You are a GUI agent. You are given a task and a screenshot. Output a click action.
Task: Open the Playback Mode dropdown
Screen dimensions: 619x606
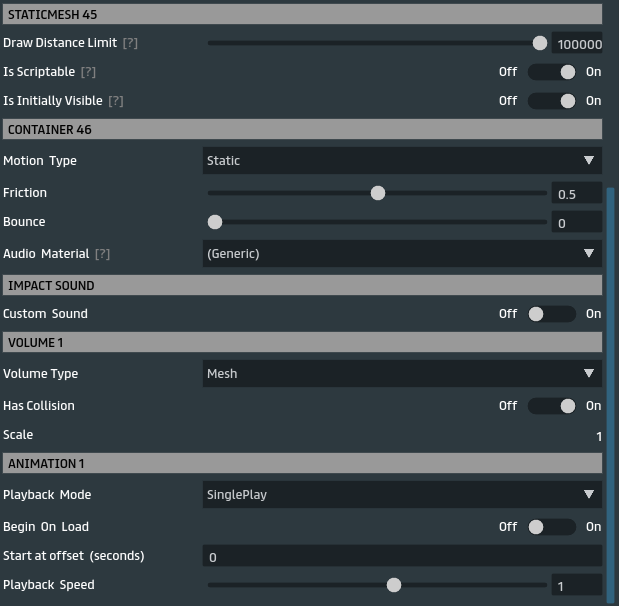(x=402, y=494)
